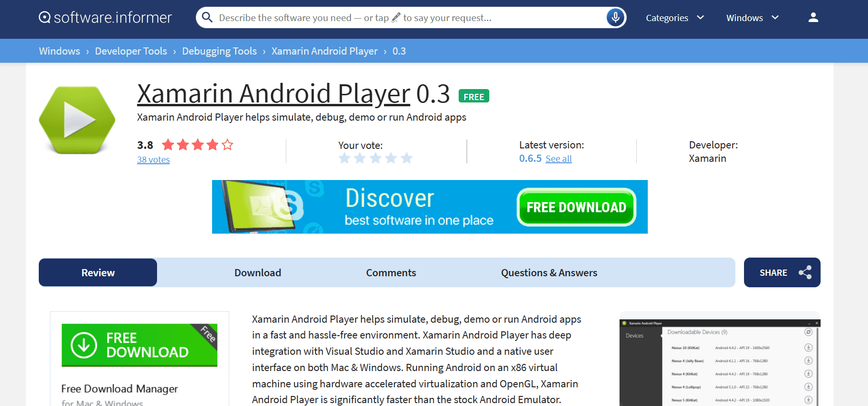
Task: Click the Xamarin Android Player title link
Action: click(x=274, y=93)
